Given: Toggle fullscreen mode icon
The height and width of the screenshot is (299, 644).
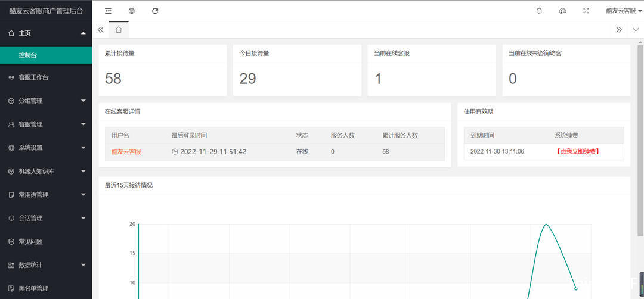Looking at the screenshot, I should tap(586, 11).
